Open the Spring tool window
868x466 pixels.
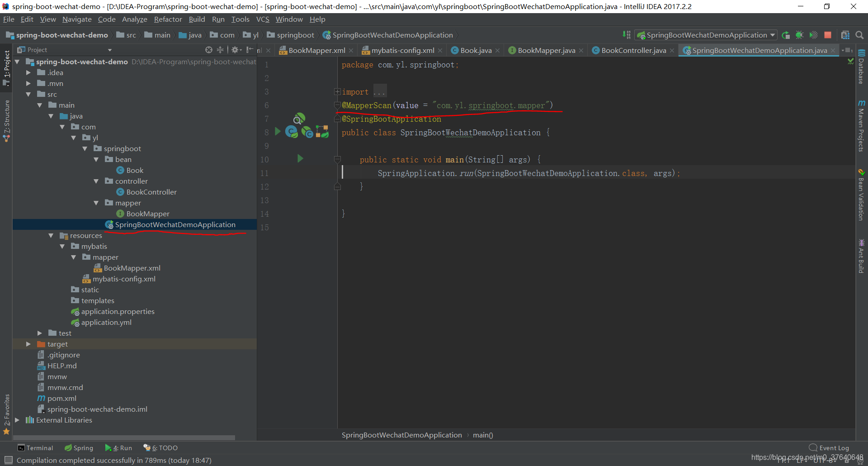click(79, 448)
